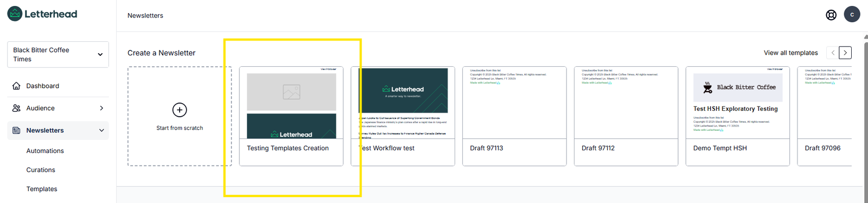Click the Dashboard home icon
The width and height of the screenshot is (868, 203).
(x=16, y=86)
